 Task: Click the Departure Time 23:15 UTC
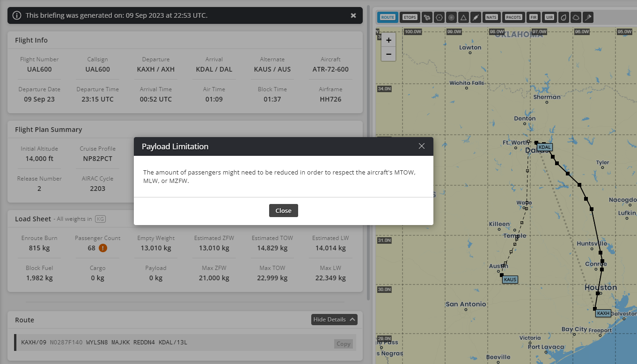97,99
